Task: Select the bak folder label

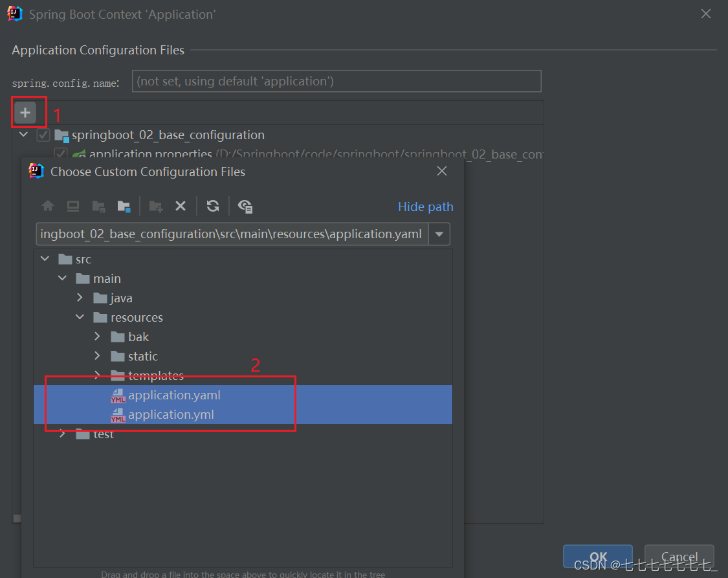Action: tap(138, 337)
